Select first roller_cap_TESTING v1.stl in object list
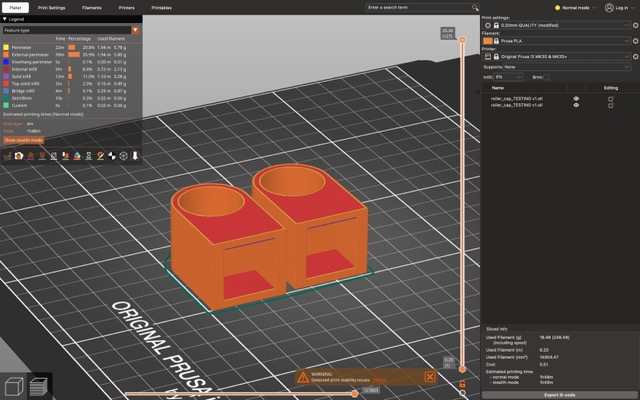 click(x=517, y=99)
